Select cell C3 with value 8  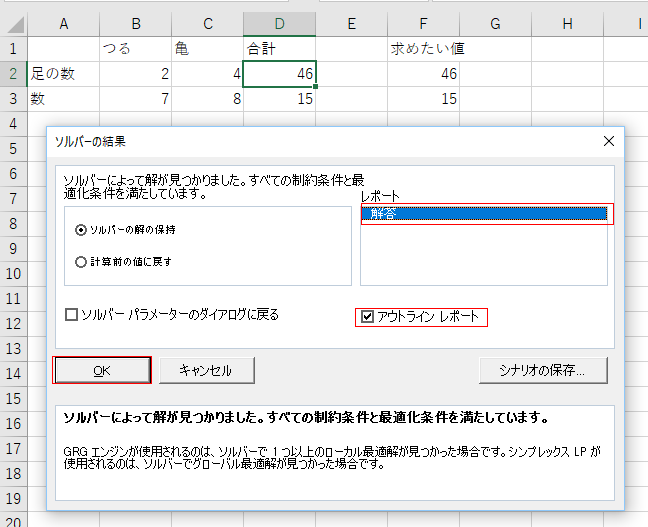(207, 99)
